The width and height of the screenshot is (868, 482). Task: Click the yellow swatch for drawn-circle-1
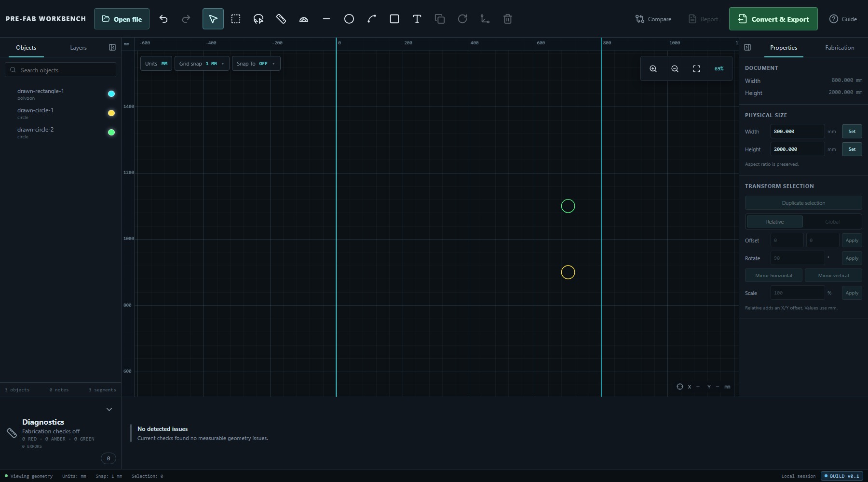click(x=111, y=113)
